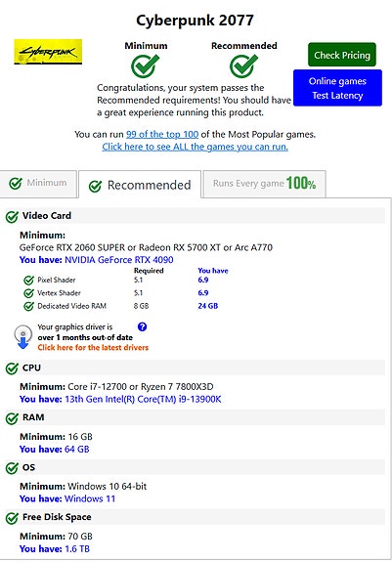Viewport: 392px width, 562px height.
Task: Click here for the latest drivers link
Action: (x=93, y=347)
